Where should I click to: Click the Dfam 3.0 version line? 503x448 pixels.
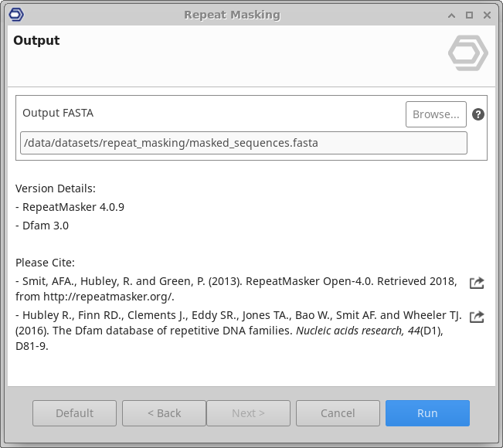pos(42,226)
